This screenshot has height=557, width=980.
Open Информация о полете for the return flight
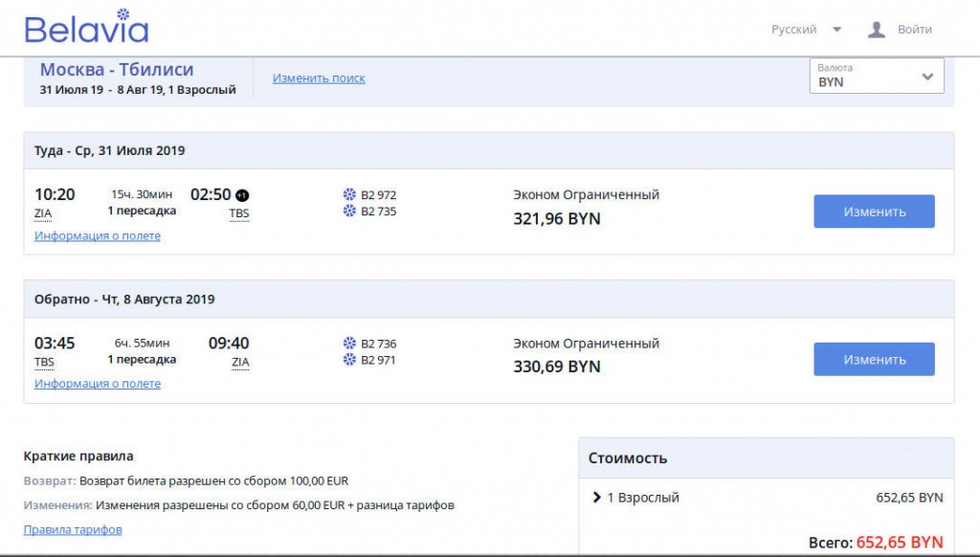(98, 383)
